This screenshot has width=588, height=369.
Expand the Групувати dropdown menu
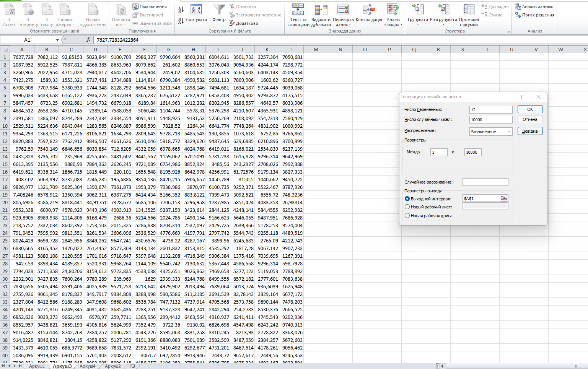[418, 24]
